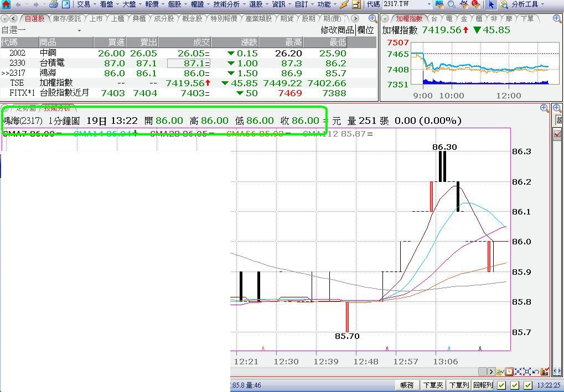Open the 權證 menu
The image size is (564, 392).
[200, 4]
